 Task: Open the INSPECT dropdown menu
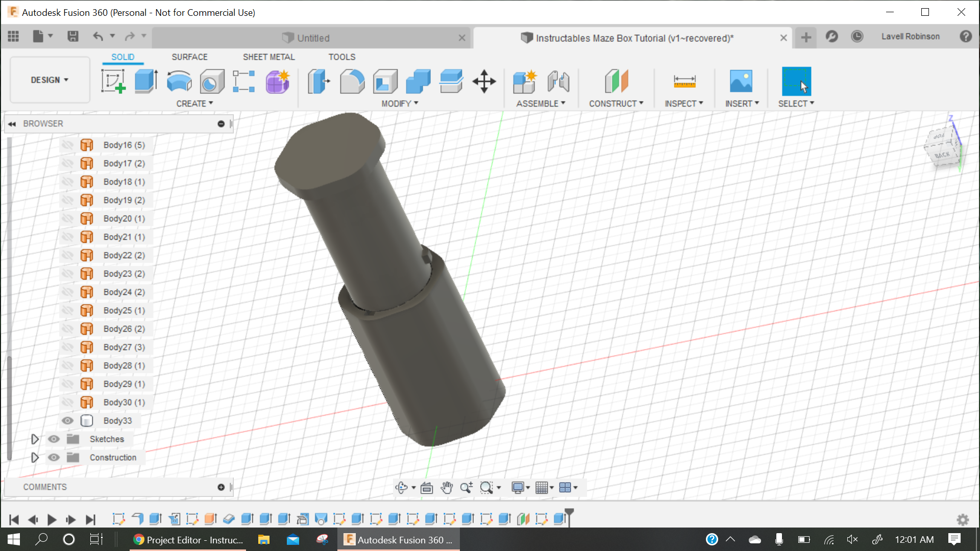684,104
